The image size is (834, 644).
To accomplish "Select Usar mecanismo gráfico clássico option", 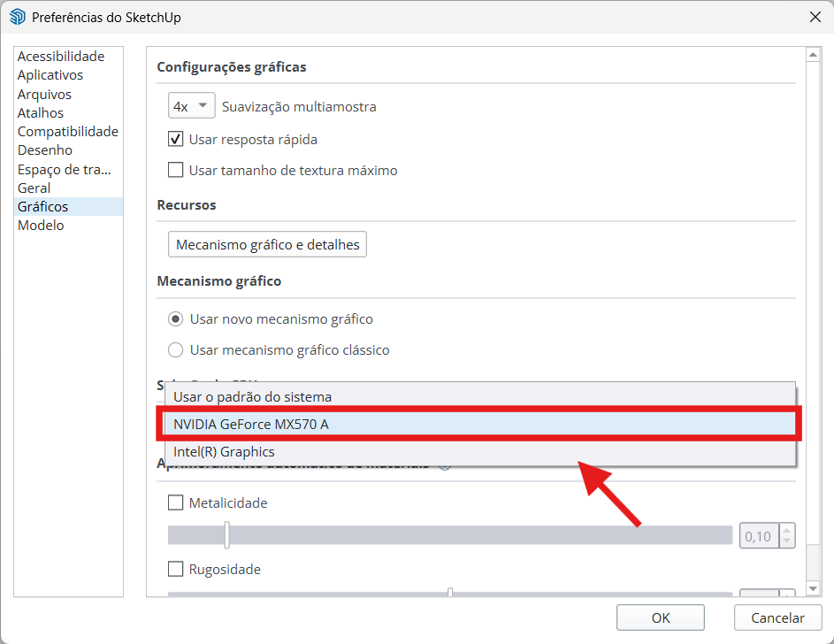I will tap(175, 349).
